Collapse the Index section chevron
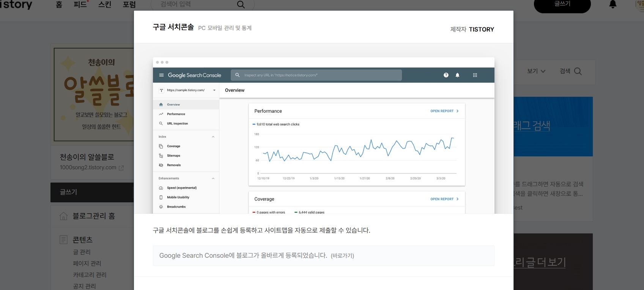644x290 pixels. coord(213,137)
